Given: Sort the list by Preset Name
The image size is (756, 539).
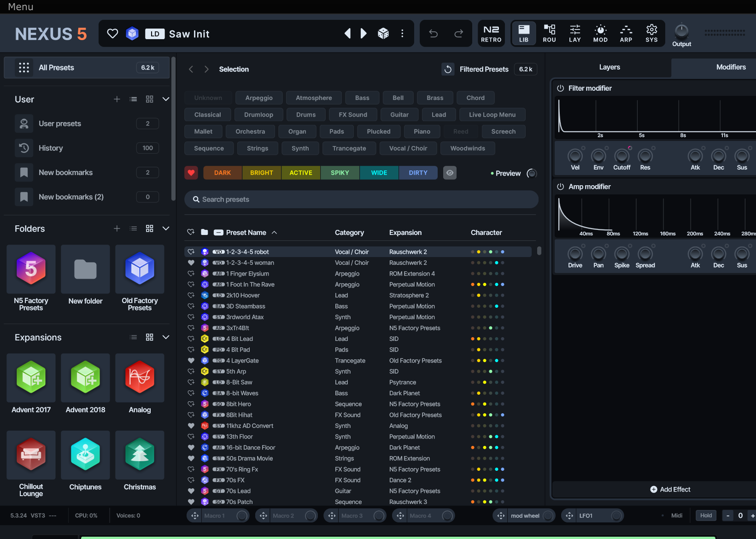Looking at the screenshot, I should [x=246, y=233].
